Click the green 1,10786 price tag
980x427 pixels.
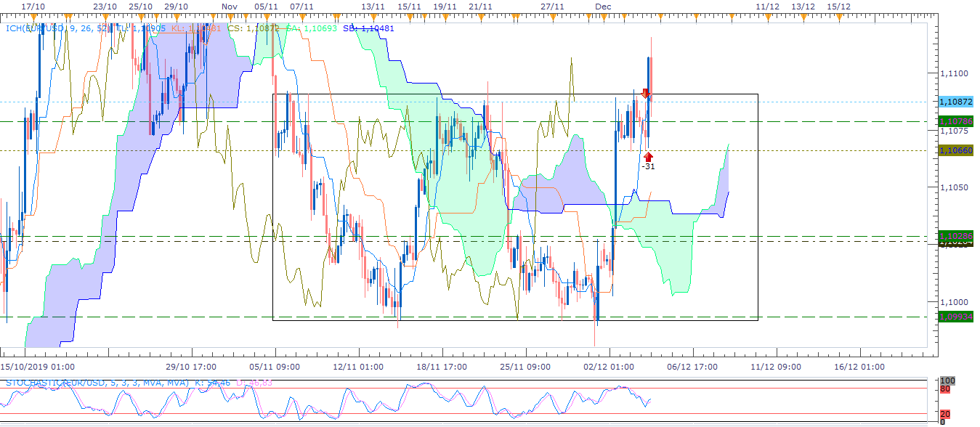(x=956, y=121)
